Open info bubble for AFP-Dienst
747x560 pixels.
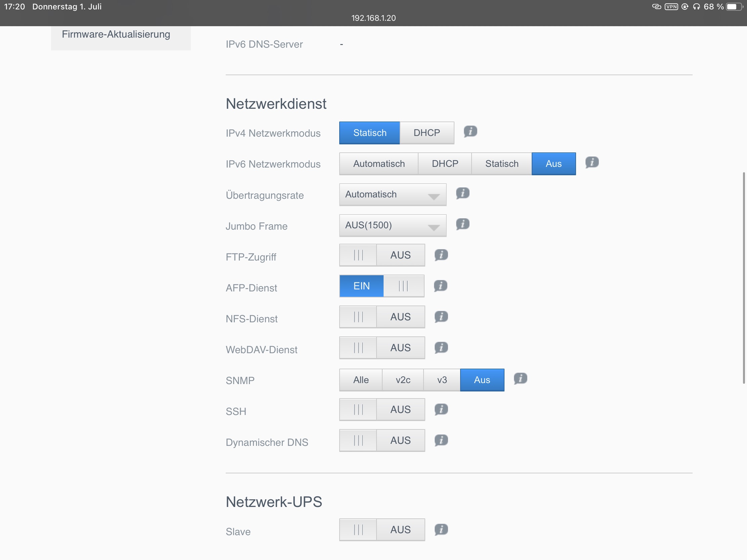440,286
